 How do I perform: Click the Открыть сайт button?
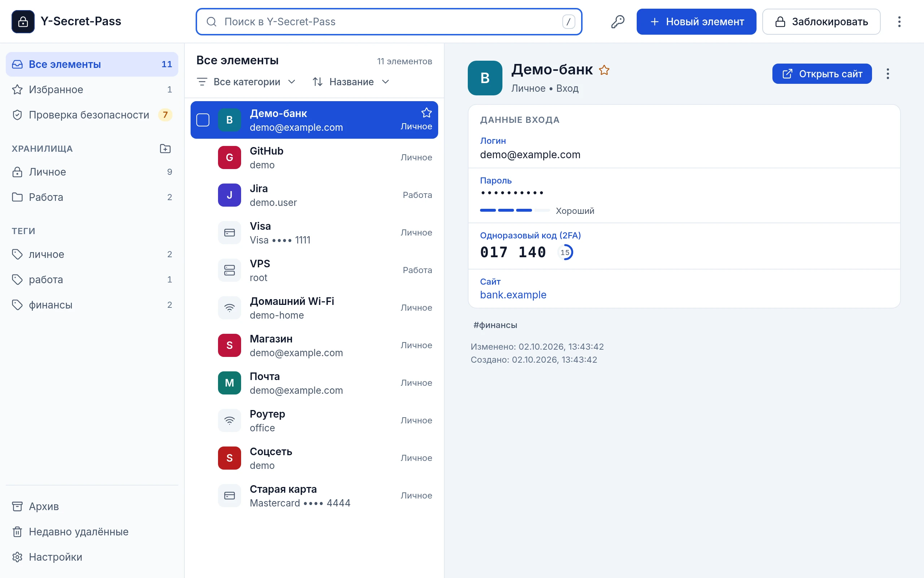[x=821, y=74]
